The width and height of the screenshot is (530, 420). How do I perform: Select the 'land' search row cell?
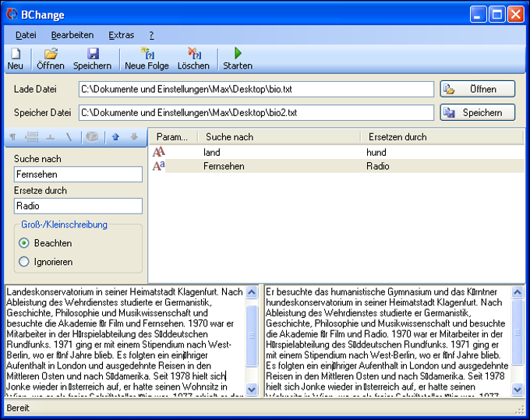click(211, 153)
